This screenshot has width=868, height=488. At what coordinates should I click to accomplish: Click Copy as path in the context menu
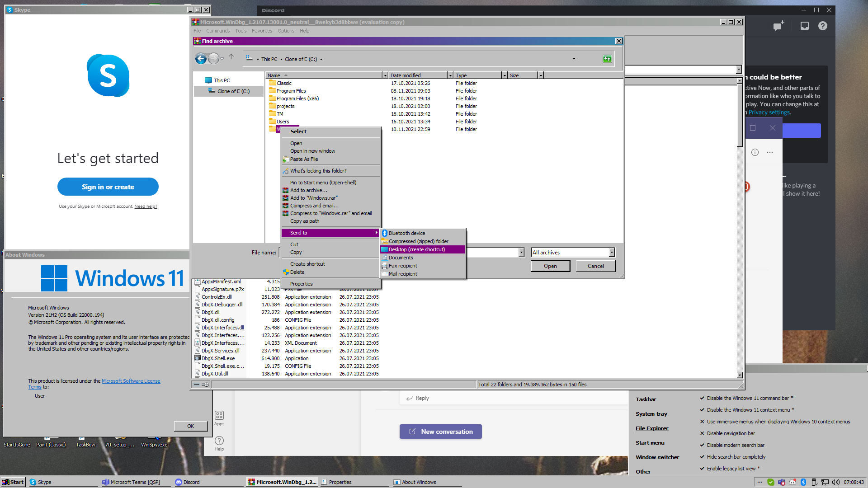305,221
